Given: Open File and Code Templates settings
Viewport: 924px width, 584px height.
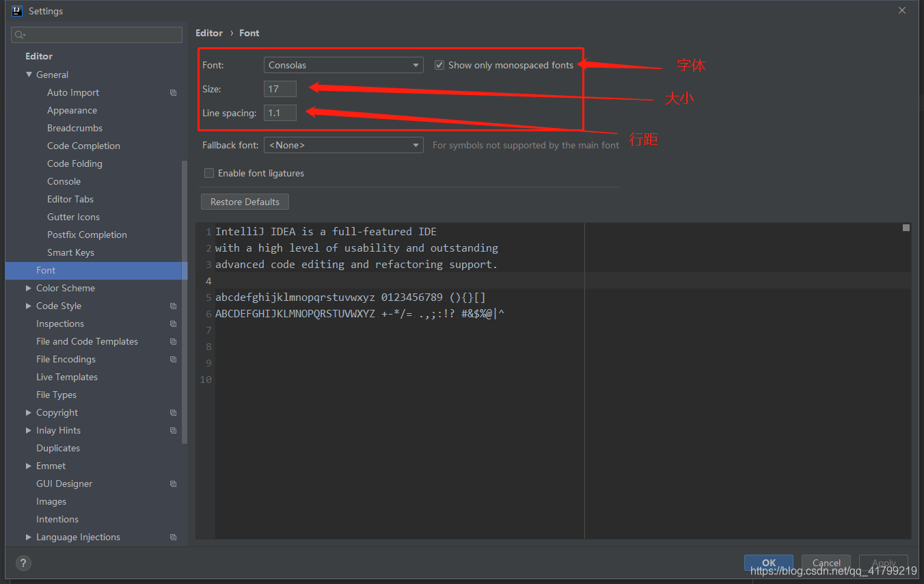Looking at the screenshot, I should [87, 341].
